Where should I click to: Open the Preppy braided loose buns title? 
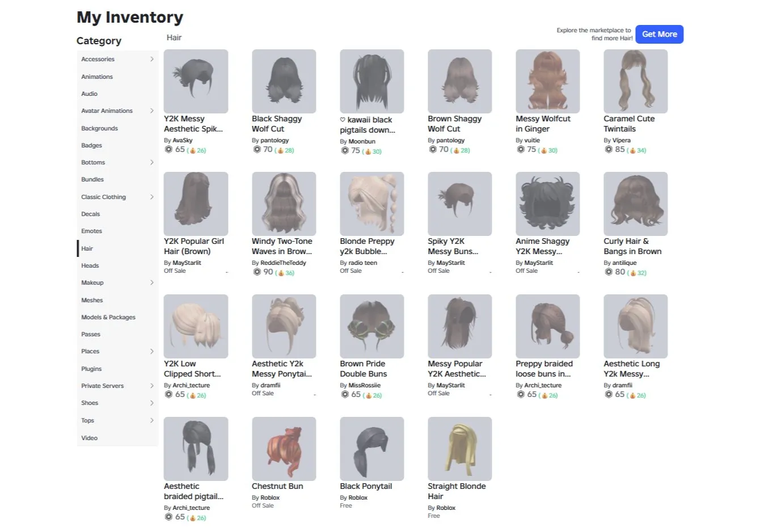point(544,369)
